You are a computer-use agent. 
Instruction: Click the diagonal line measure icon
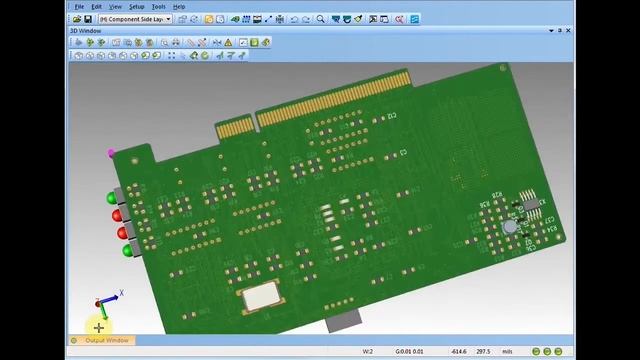click(x=268, y=19)
